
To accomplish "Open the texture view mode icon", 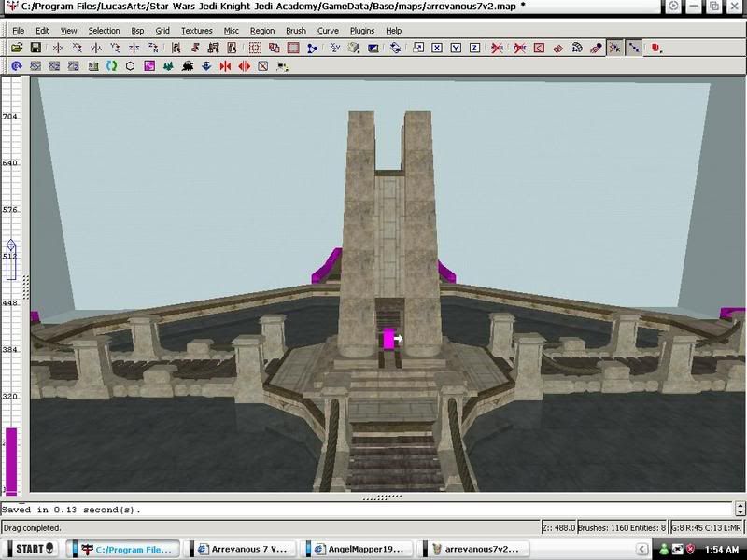I will point(354,48).
